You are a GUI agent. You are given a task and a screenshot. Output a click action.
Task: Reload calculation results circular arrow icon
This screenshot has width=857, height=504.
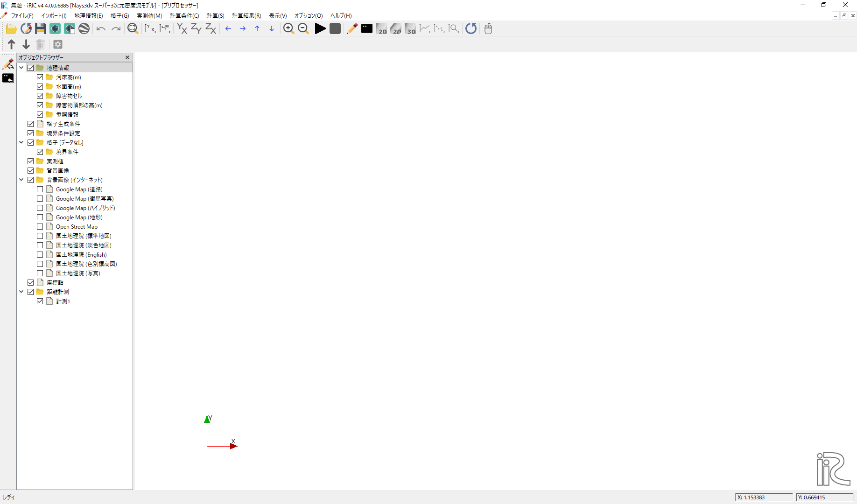[471, 29]
